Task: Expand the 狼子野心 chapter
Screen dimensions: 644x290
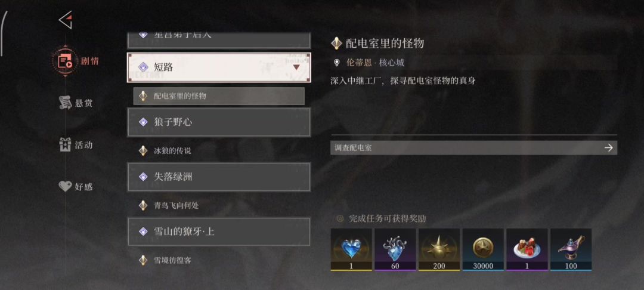Action: point(219,122)
